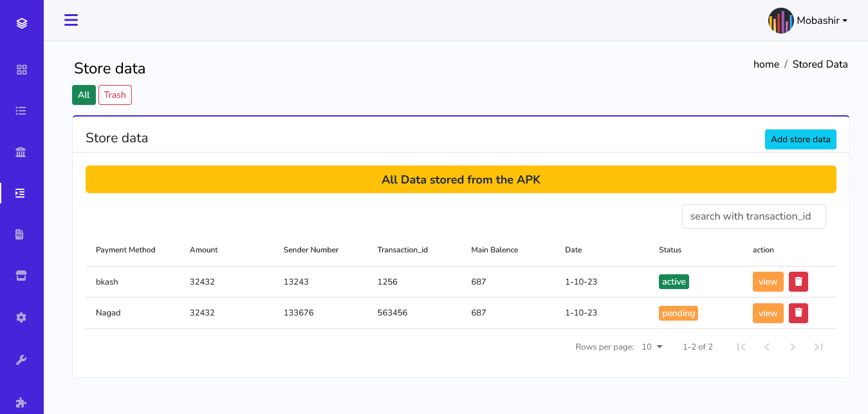This screenshot has width=868, height=414.
Task: Select the All filter tab
Action: pos(84,95)
